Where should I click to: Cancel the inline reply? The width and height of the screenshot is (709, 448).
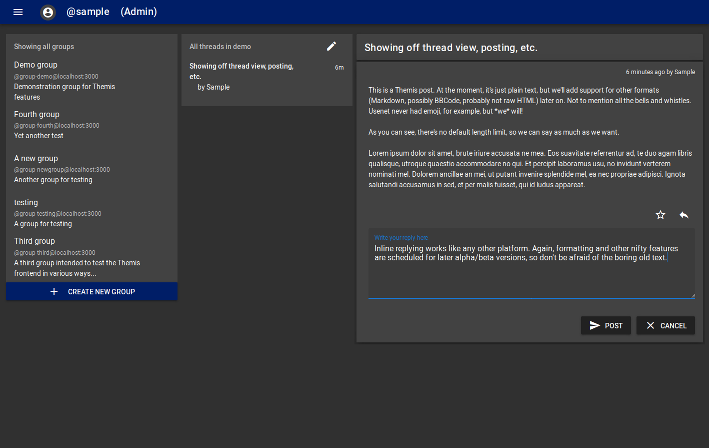[x=665, y=325]
